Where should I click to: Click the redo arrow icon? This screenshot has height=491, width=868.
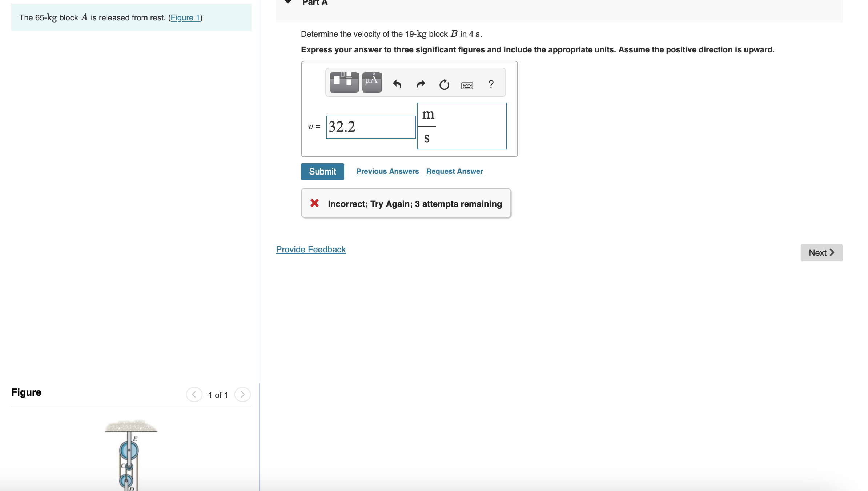(x=421, y=85)
